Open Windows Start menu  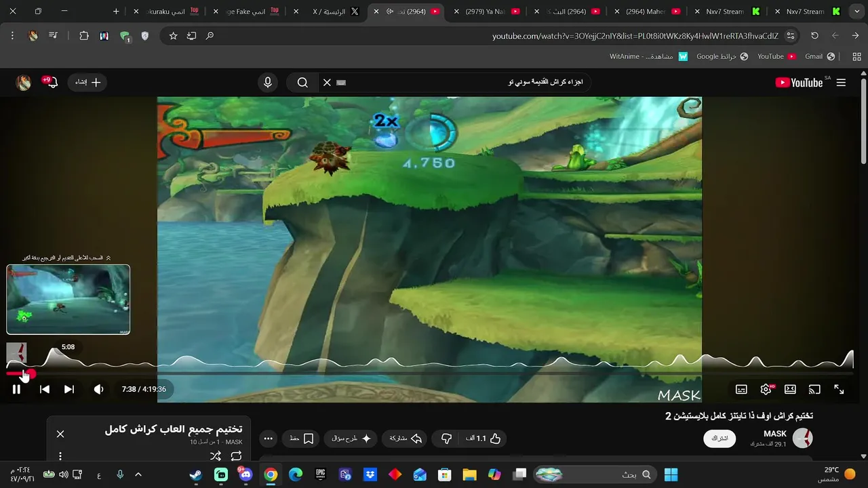pos(671,474)
